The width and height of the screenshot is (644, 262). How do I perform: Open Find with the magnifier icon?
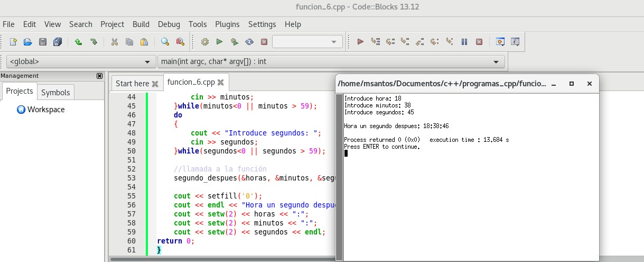tap(165, 42)
